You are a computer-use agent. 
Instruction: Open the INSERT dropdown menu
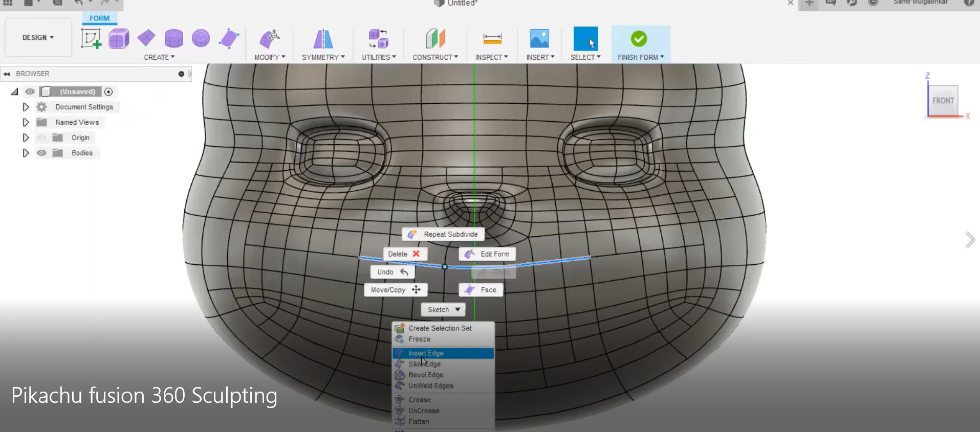pos(540,57)
